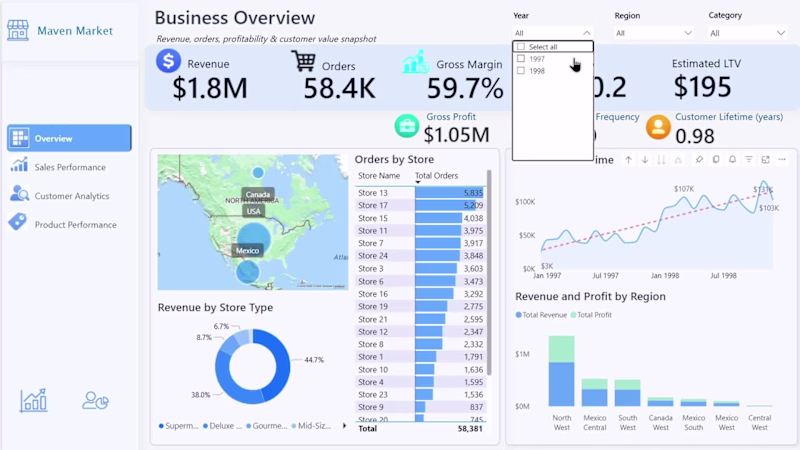This screenshot has height=450, width=800.
Task: Show more store type legend items arrow
Action: pos(344,426)
